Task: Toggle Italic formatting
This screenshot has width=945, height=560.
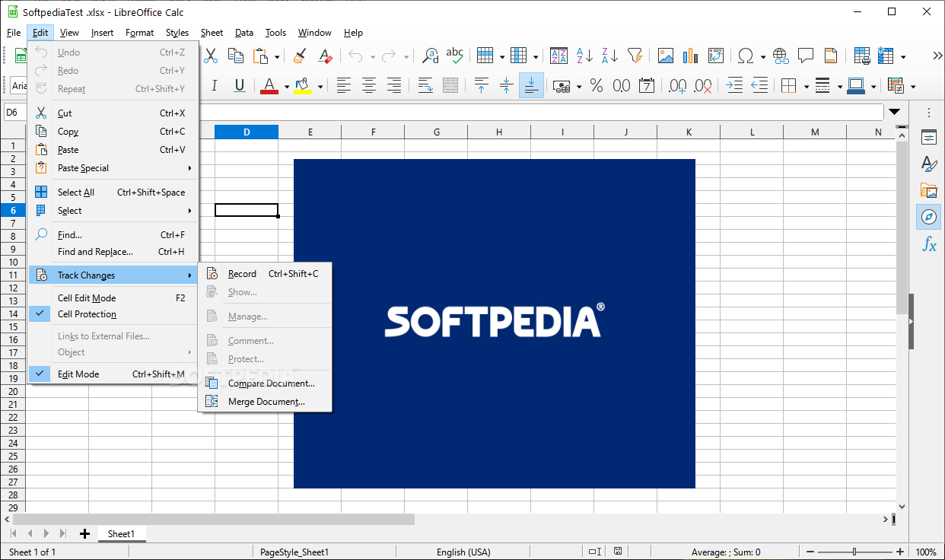Action: 215,86
